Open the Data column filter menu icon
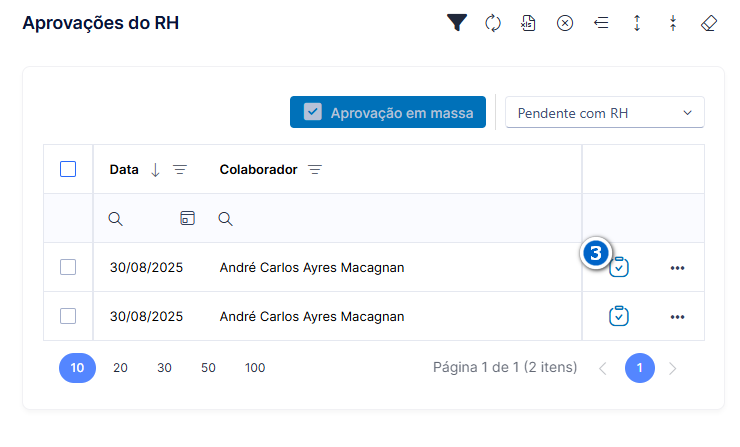This screenshot has width=740, height=447. [x=180, y=169]
